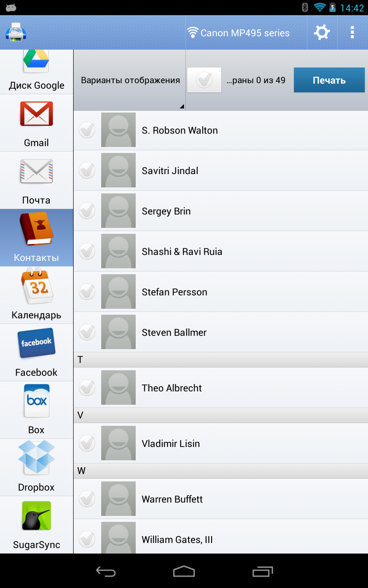Open the SugarSync hummingbird icon
Viewport: 368px width, 588px height.
point(36,516)
